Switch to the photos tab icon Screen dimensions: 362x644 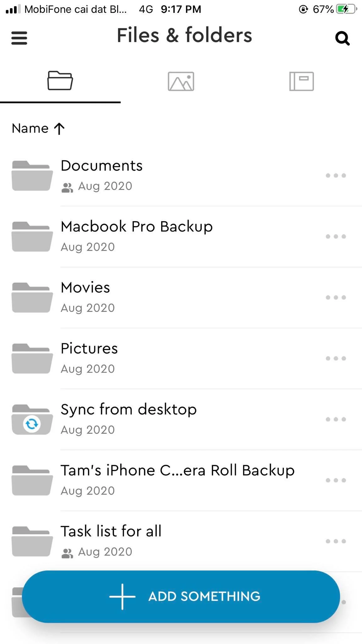pos(181,81)
